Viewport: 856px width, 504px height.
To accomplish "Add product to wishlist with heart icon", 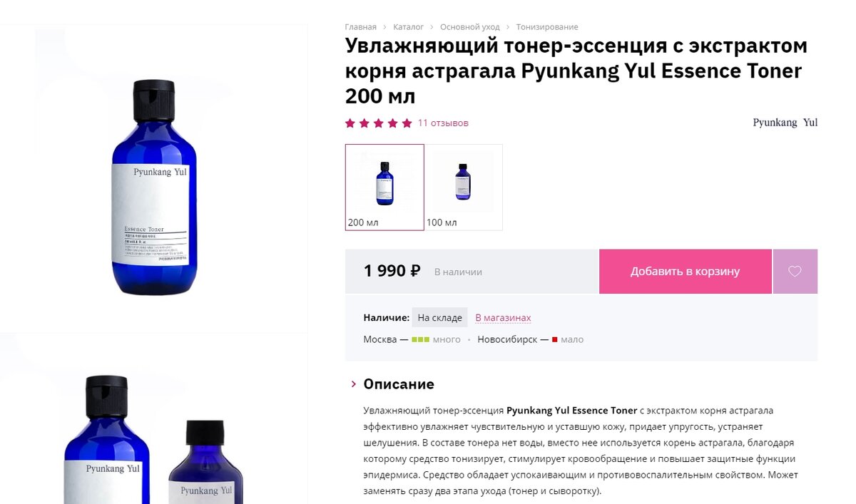I will coord(795,272).
